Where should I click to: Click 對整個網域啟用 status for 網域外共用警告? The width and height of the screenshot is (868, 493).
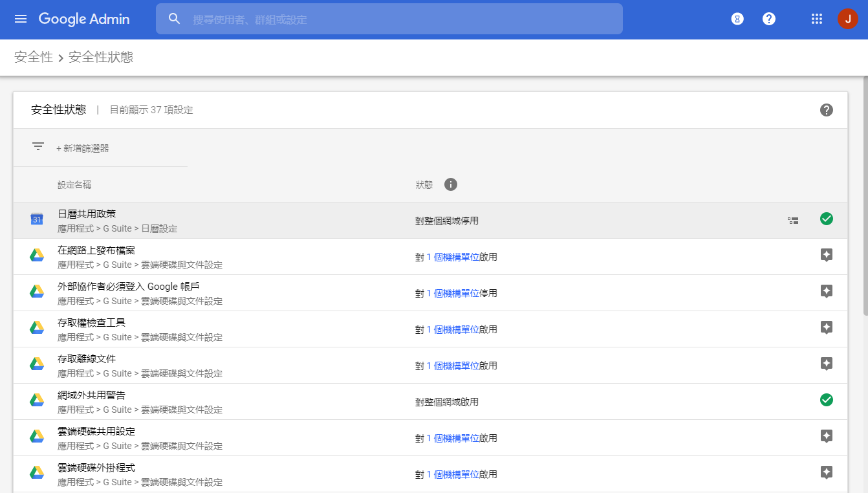coord(447,402)
